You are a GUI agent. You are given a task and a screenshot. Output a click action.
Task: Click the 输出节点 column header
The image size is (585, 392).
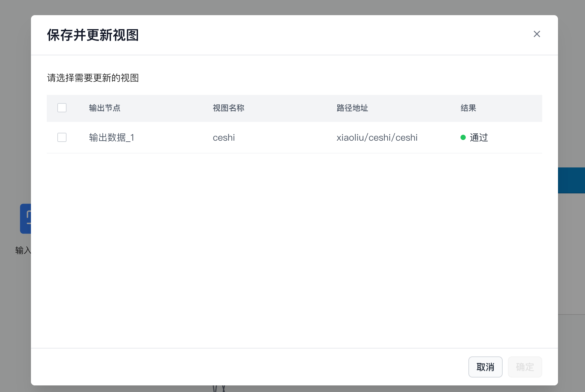(x=104, y=108)
